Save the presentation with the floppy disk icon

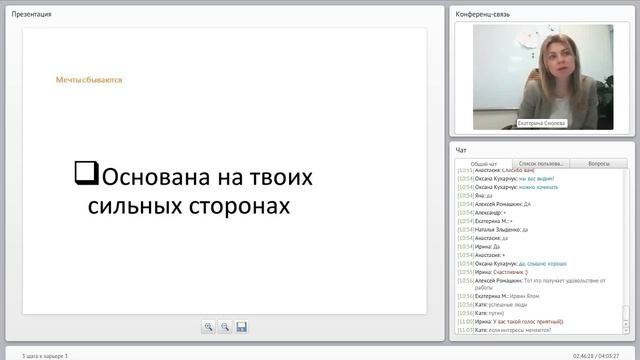tap(242, 327)
